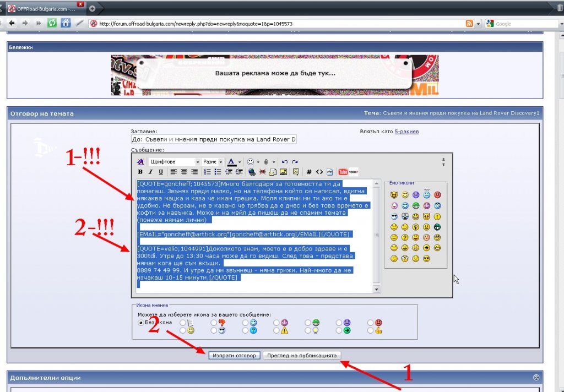
Task: Select the 'Без икона' radio option
Action: 141,323
